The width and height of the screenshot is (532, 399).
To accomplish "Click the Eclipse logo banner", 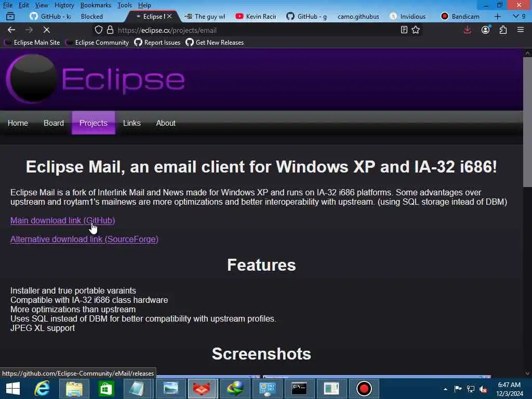I will [x=96, y=79].
